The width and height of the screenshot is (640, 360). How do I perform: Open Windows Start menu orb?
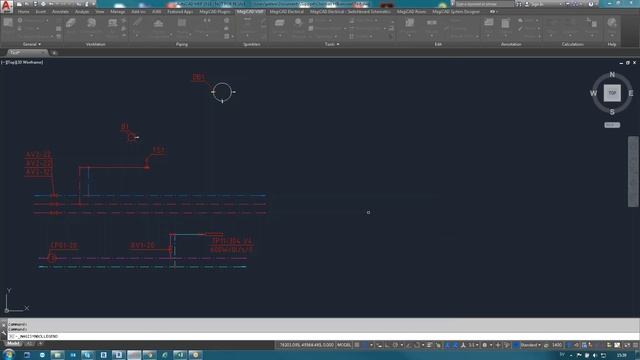click(x=8, y=355)
